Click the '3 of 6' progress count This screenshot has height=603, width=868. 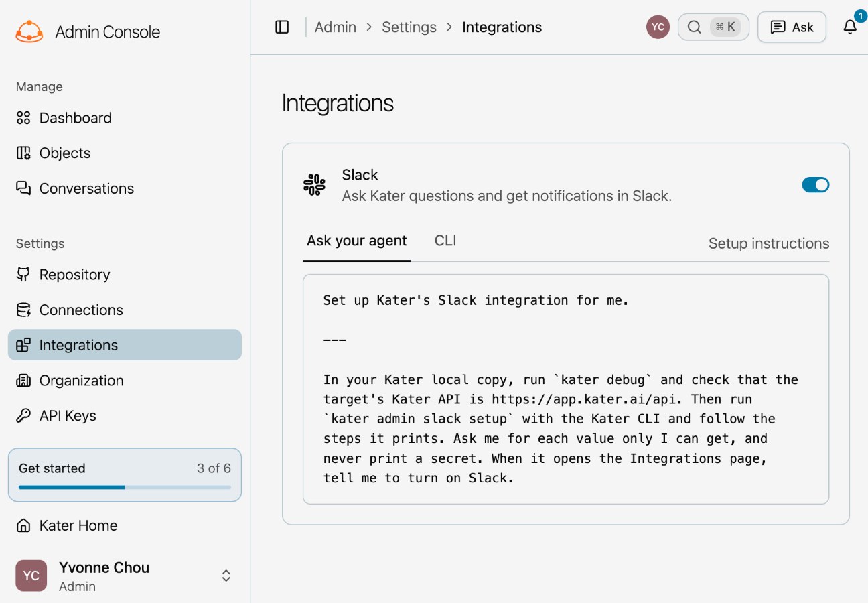pos(214,468)
